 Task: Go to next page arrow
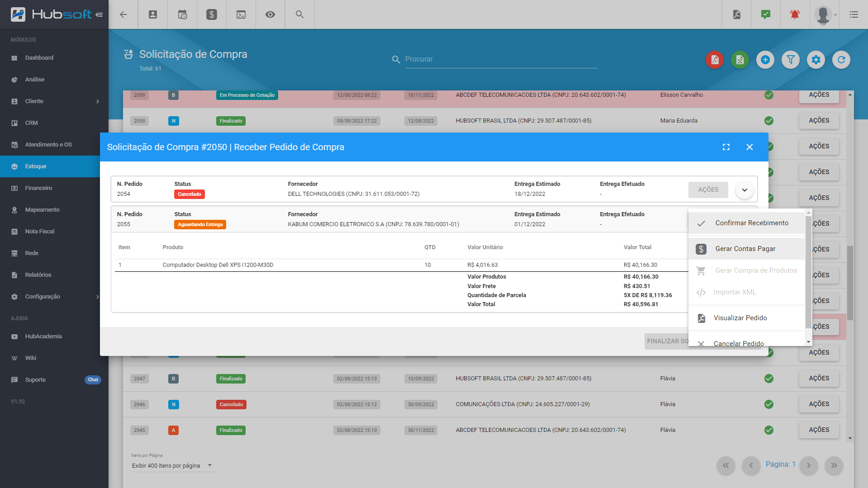tap(808, 465)
